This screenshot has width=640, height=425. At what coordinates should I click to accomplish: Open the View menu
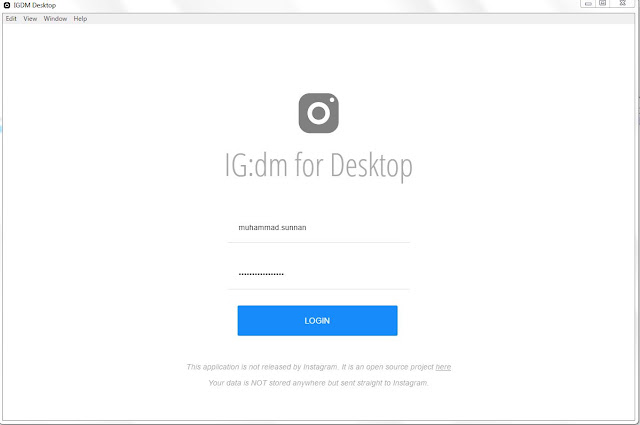(30, 19)
